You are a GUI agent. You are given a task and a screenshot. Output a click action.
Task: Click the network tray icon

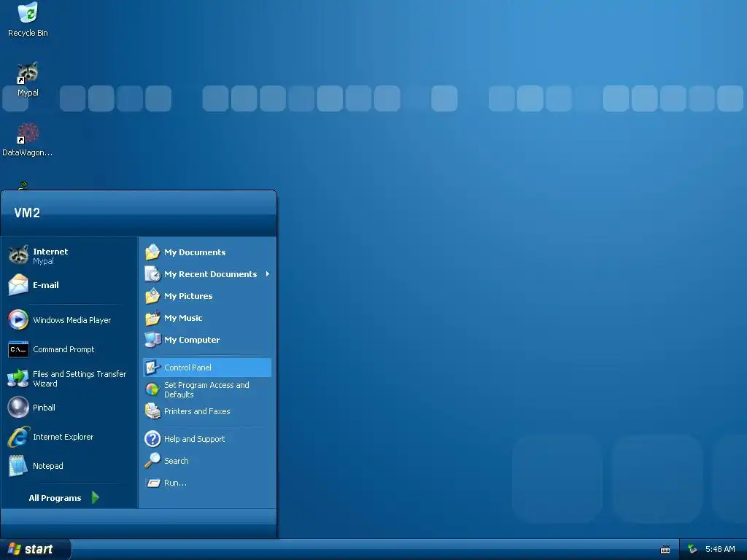692,549
